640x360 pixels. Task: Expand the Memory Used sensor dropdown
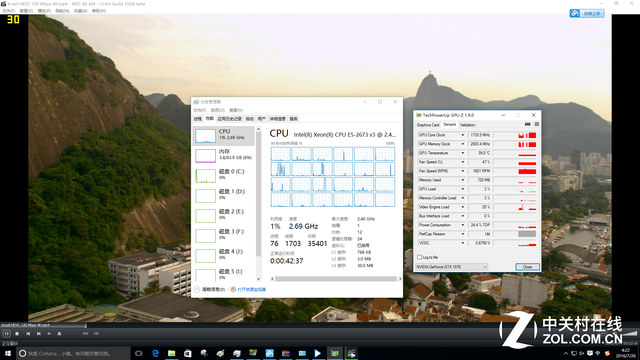tap(462, 180)
